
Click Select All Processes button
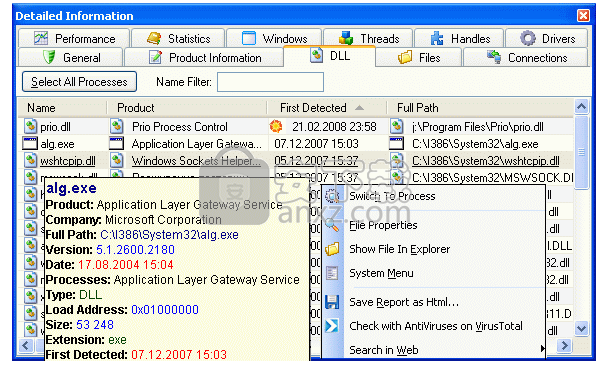[x=79, y=81]
